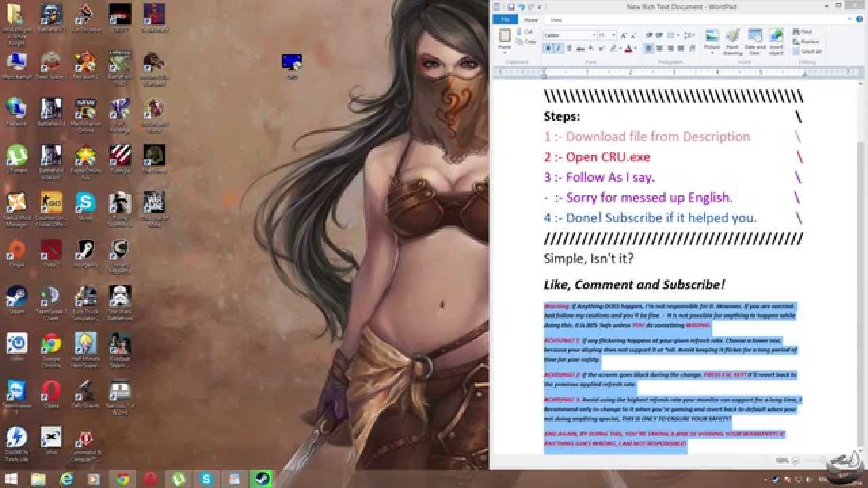Open WordPad Help question mark icon
The height and width of the screenshot is (488, 868).
[859, 19]
